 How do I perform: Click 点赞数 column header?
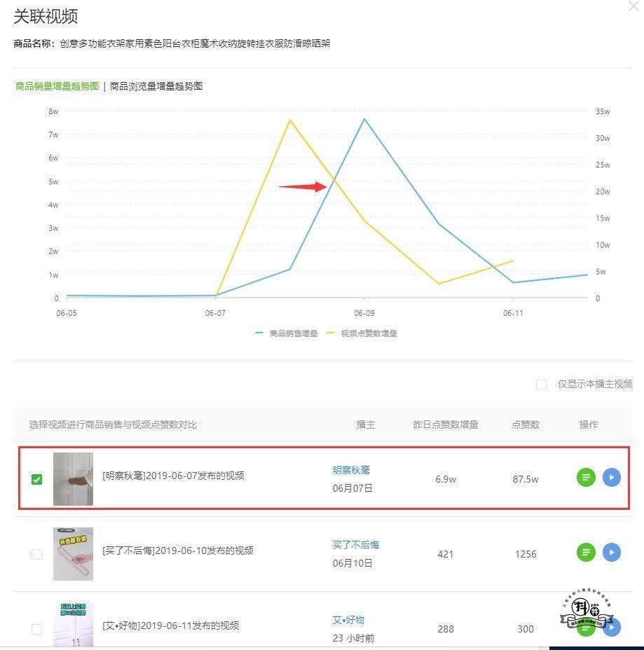pyautogui.click(x=526, y=424)
